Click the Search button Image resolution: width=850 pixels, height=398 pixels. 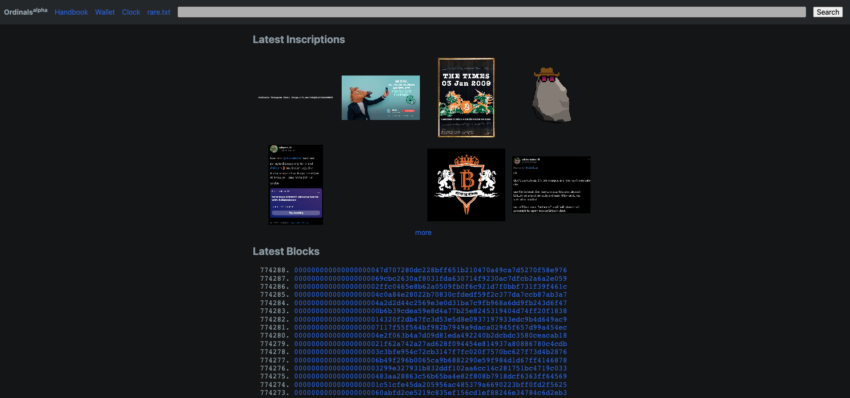[x=827, y=12]
